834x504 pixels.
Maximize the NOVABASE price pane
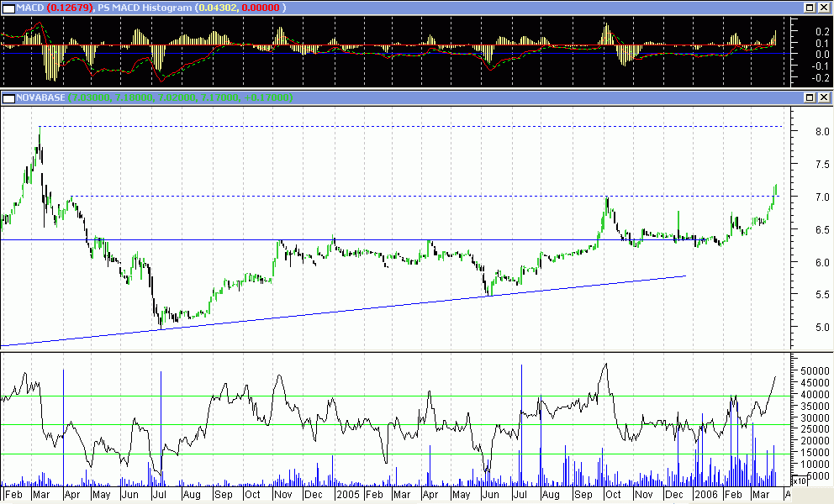tap(810, 98)
